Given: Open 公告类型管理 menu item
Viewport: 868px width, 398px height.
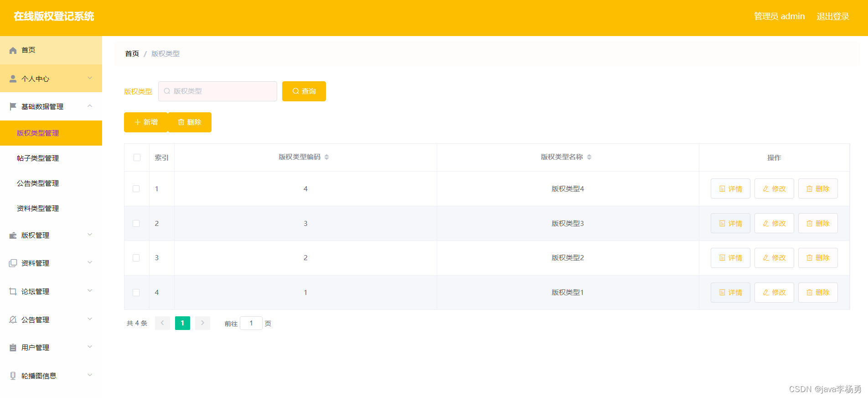Looking at the screenshot, I should tap(51, 183).
